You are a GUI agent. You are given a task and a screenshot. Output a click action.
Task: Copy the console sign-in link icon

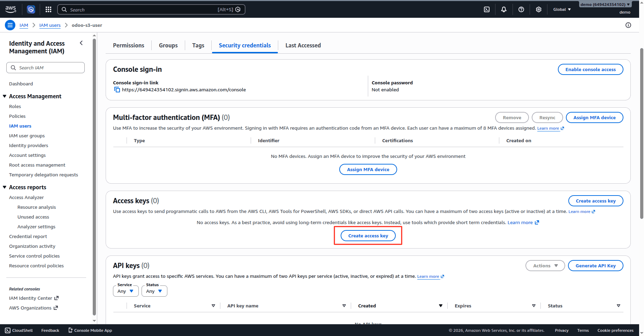(x=117, y=90)
